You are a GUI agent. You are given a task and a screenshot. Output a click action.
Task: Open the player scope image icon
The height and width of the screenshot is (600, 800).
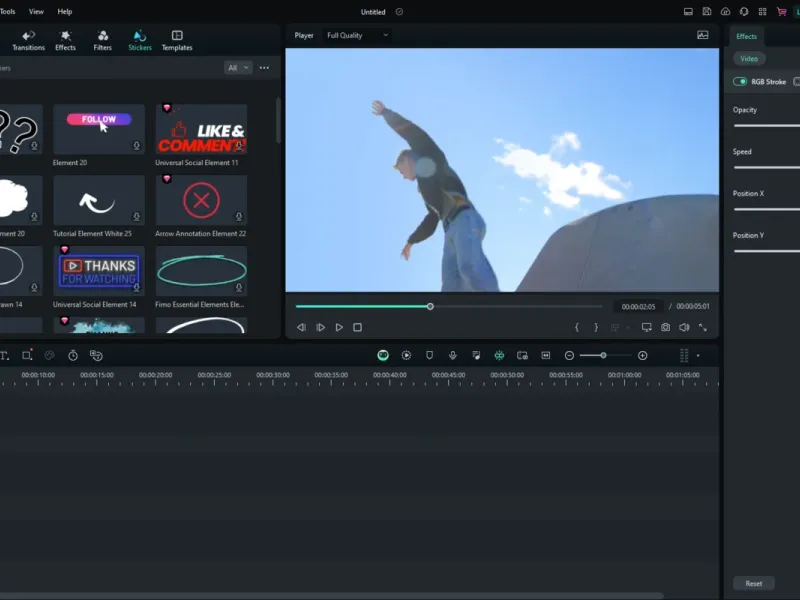[703, 35]
